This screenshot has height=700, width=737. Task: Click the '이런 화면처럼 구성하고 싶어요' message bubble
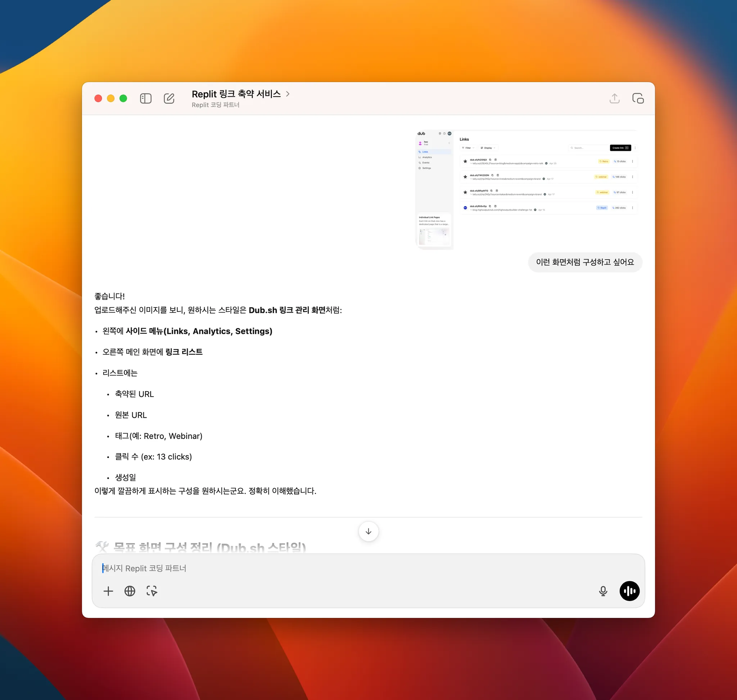(584, 262)
